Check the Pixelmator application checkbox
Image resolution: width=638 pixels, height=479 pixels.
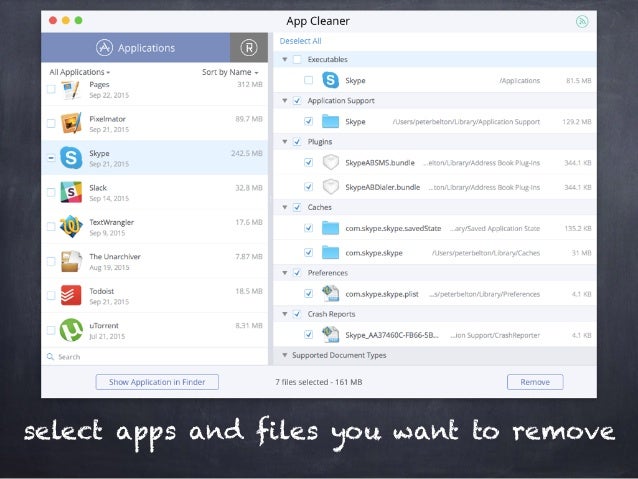click(51, 123)
